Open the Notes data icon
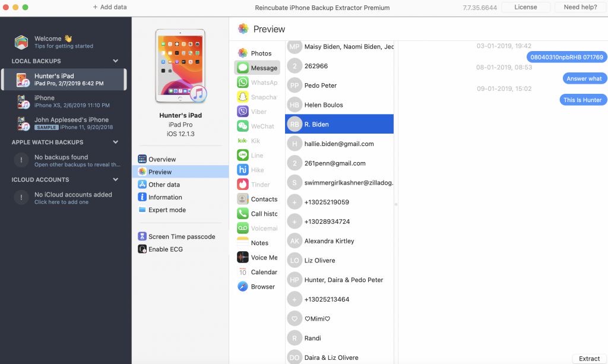This screenshot has height=364, width=608. (x=243, y=243)
